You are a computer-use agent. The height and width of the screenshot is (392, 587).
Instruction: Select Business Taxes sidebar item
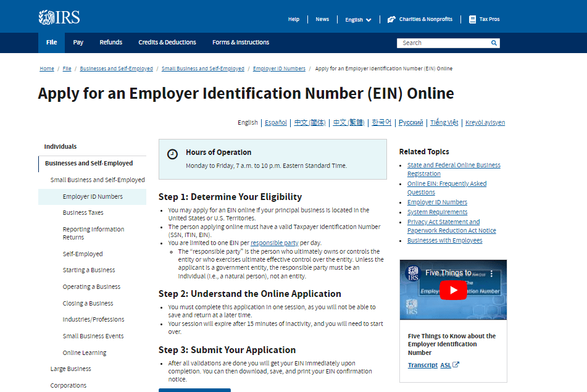pos(83,212)
